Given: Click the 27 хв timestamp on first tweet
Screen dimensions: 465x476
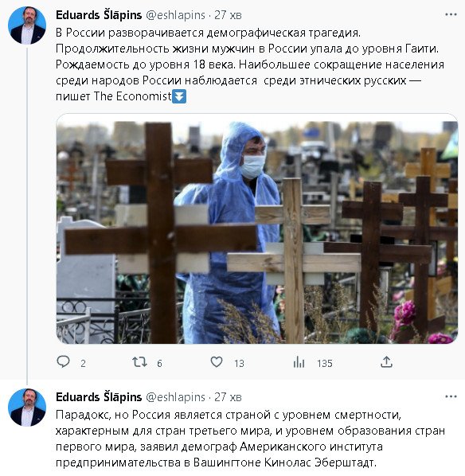Looking at the screenshot, I should pyautogui.click(x=228, y=15).
